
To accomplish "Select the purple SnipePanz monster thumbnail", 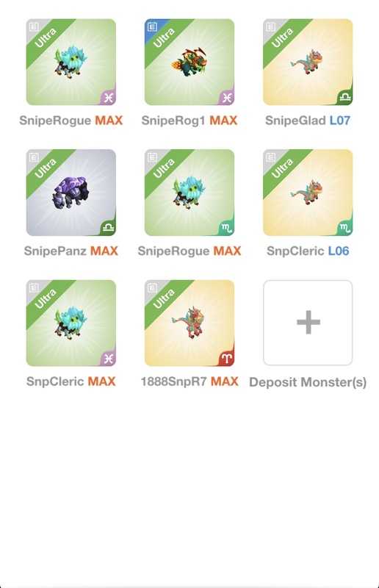I will tap(71, 193).
